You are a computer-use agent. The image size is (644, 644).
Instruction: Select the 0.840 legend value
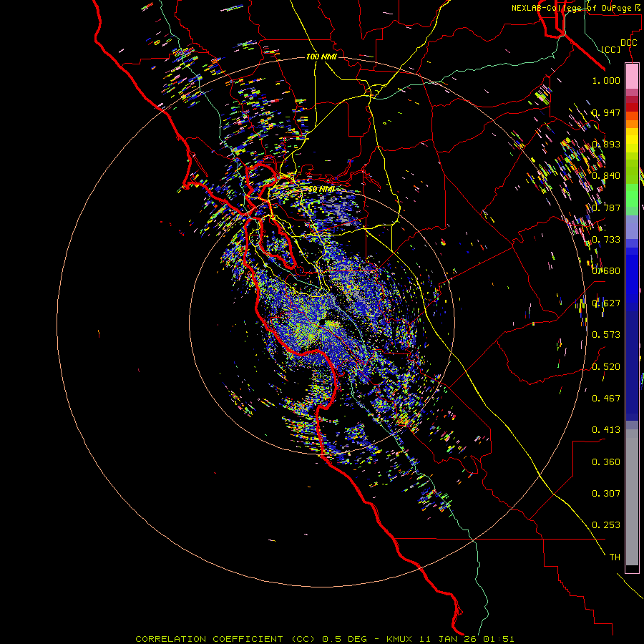tap(606, 176)
